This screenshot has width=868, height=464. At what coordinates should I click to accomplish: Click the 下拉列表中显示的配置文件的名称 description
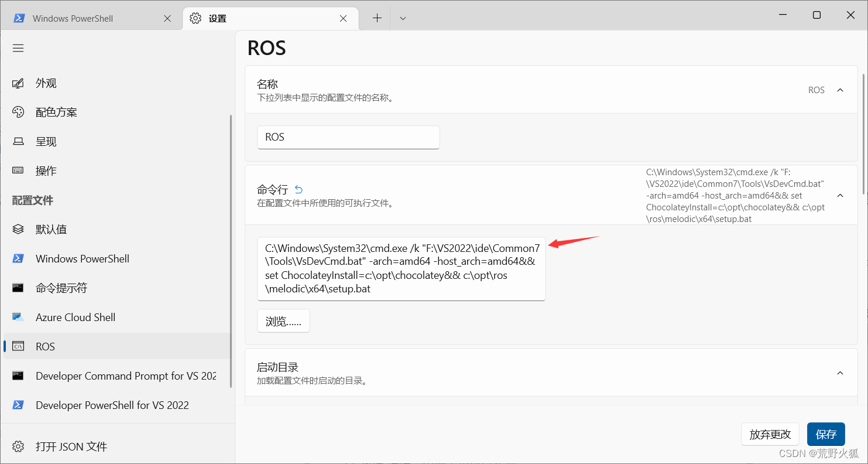[325, 98]
